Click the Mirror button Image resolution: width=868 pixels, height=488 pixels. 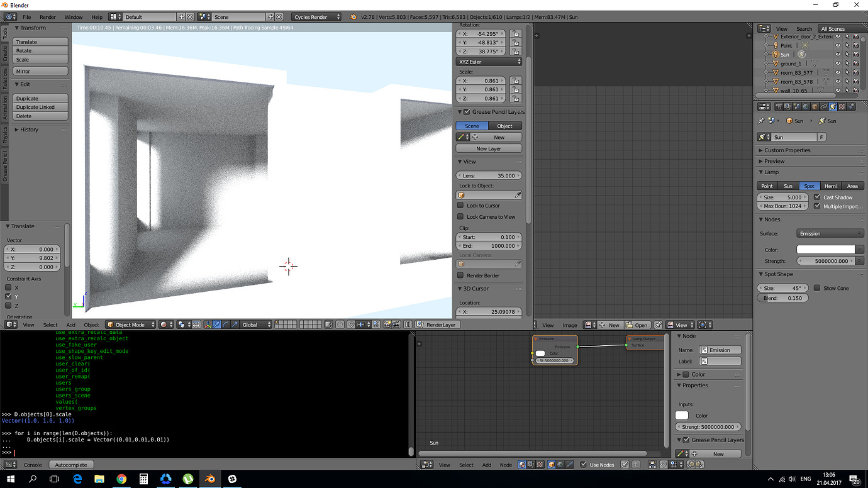[40, 71]
